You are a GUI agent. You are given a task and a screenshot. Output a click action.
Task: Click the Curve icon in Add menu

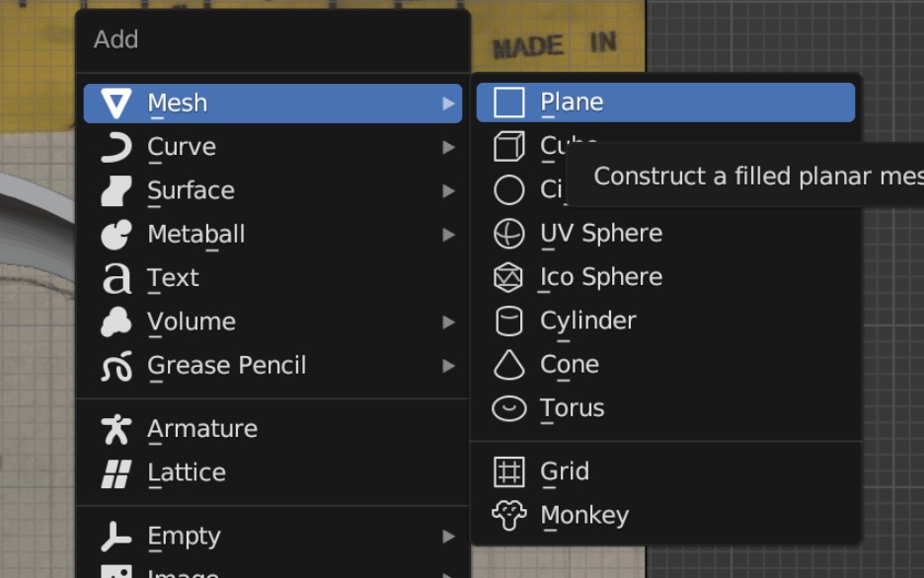point(116,147)
